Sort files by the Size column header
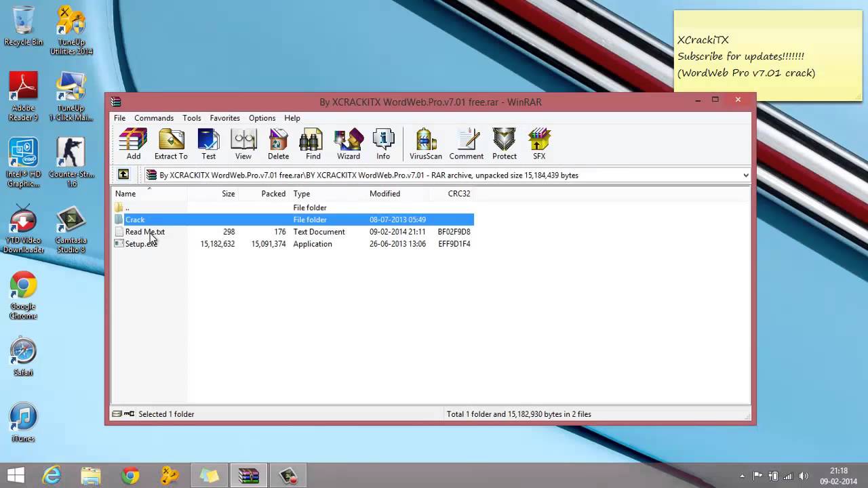Image resolution: width=868 pixels, height=488 pixels. click(x=214, y=194)
